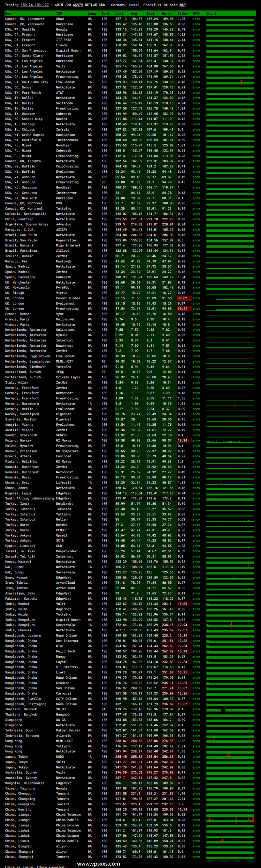
Task: Show MTR for France, Rennes Vyme row
Action: coord(196,314)
